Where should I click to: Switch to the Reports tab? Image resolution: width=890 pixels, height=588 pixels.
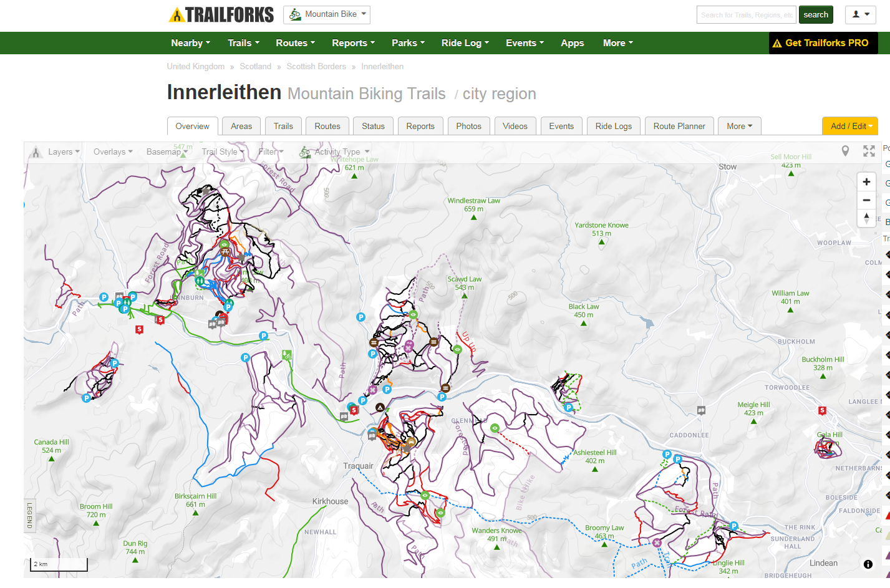point(420,126)
